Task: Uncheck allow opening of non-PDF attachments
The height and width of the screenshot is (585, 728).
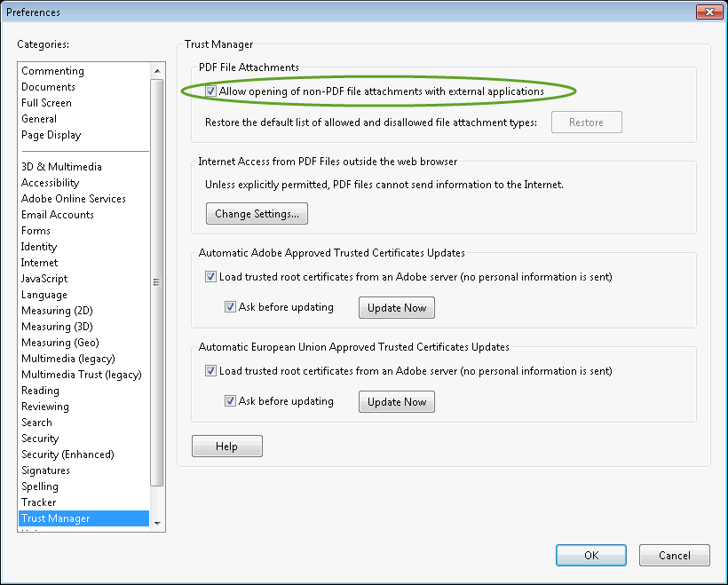Action: point(210,91)
